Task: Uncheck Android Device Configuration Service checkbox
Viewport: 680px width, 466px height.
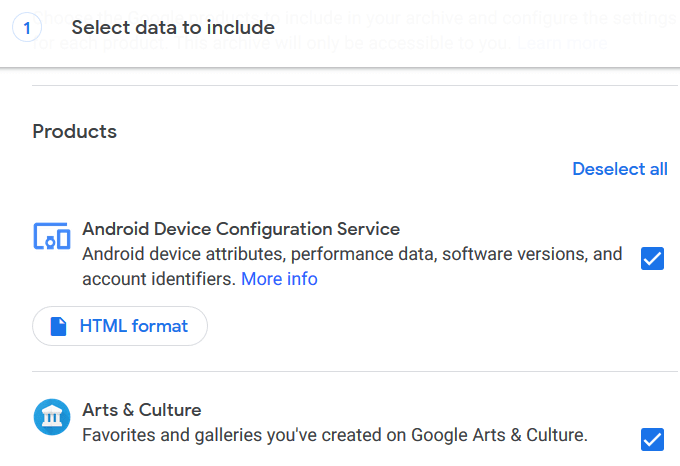Action: pyautogui.click(x=652, y=259)
